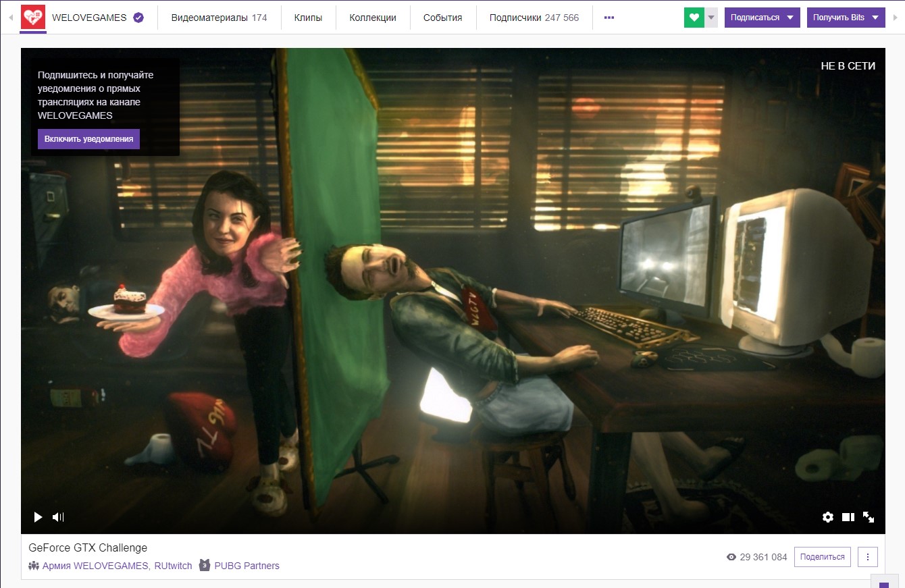Viewport: 905px width, 588px height.
Task: Toggle theater mode in player
Action: [848, 517]
